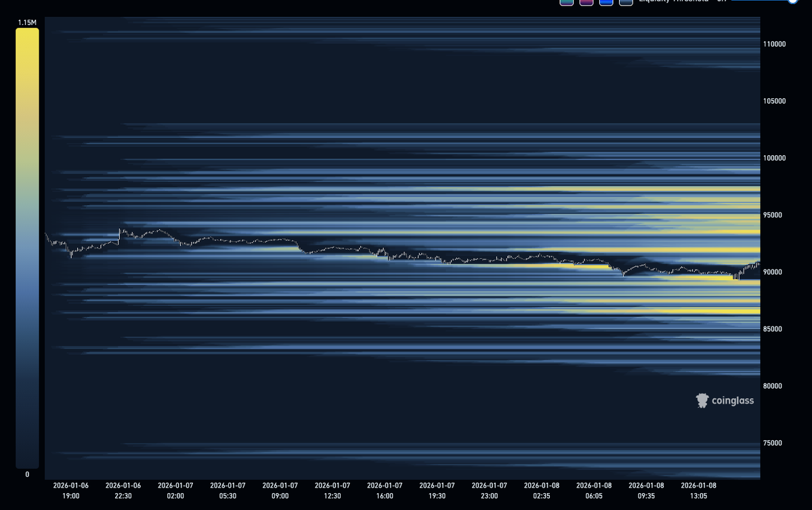The image size is (812, 510).
Task: Select the slate blue color theme swatch
Action: 626,2
